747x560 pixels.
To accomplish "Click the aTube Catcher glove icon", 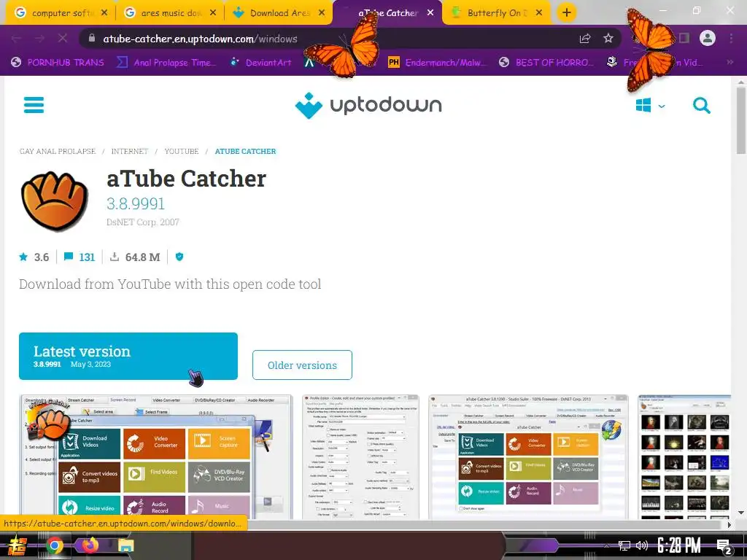I will coord(55,201).
